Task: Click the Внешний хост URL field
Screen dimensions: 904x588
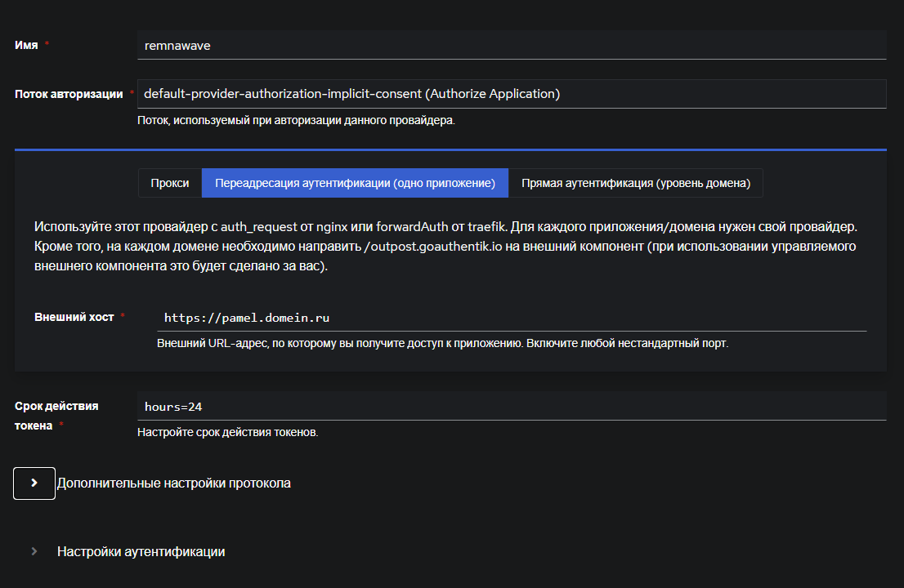Action: pos(512,318)
